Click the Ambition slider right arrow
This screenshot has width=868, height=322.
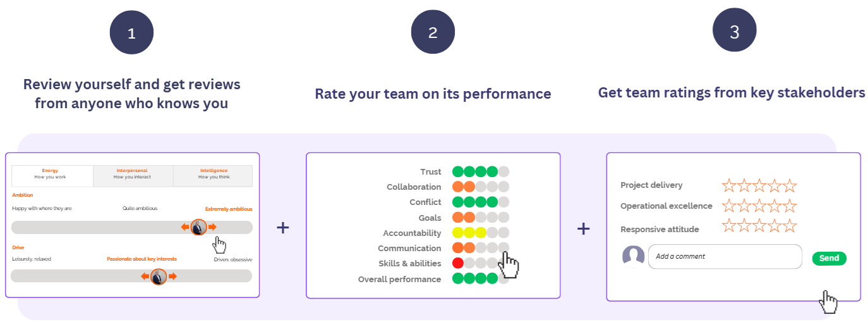[x=212, y=227]
